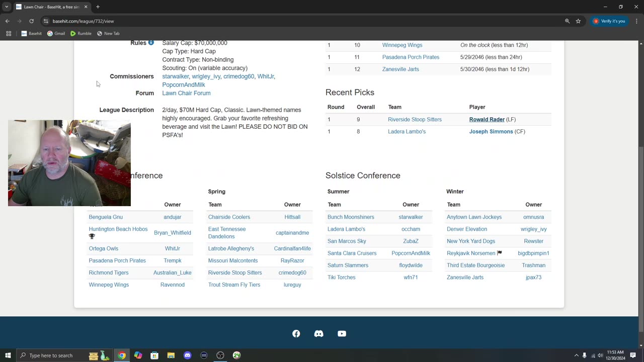Reload the current page
This screenshot has height=362, width=644.
[31, 21]
